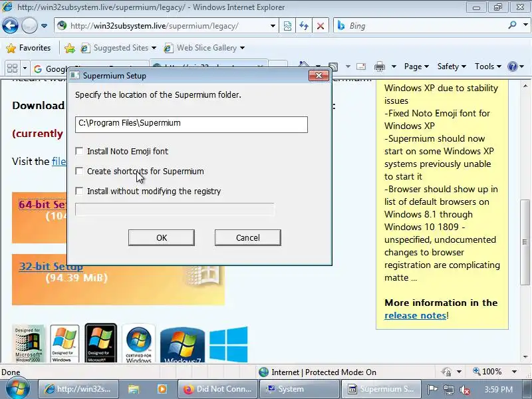Click the 3:59 PM taskbar clock
The height and width of the screenshot is (399, 532).
498,389
